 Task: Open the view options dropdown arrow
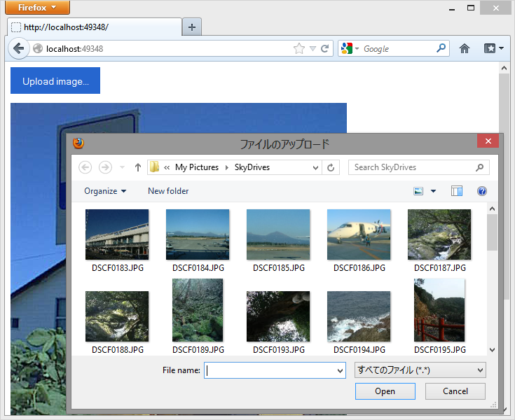click(433, 191)
